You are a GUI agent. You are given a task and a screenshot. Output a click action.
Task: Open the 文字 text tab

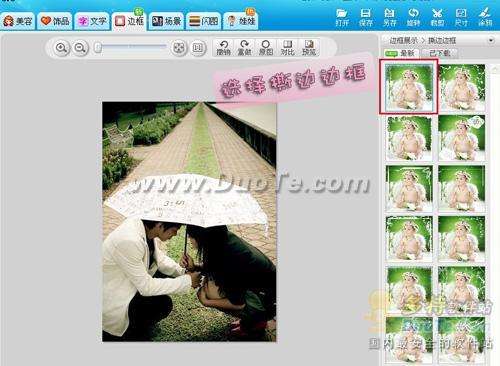click(x=92, y=21)
